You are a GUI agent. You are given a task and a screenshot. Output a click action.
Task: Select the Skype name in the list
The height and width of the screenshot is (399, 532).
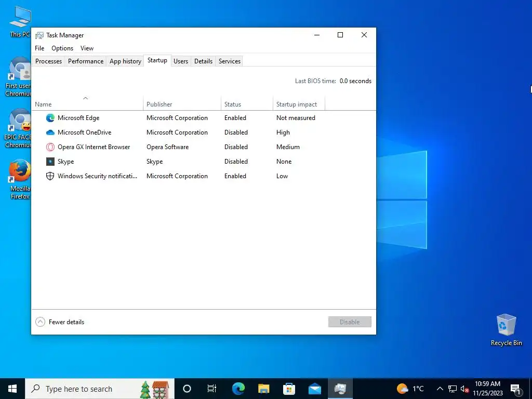click(x=66, y=162)
